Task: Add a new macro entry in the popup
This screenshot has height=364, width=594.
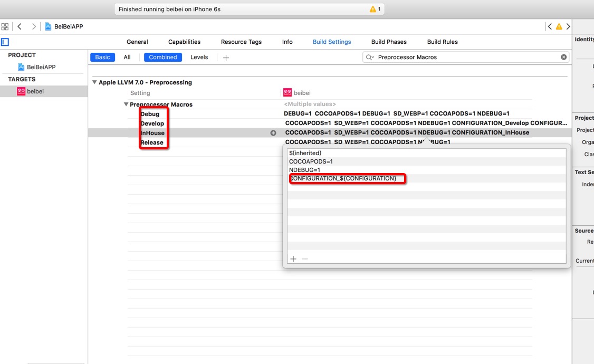Action: point(293,259)
